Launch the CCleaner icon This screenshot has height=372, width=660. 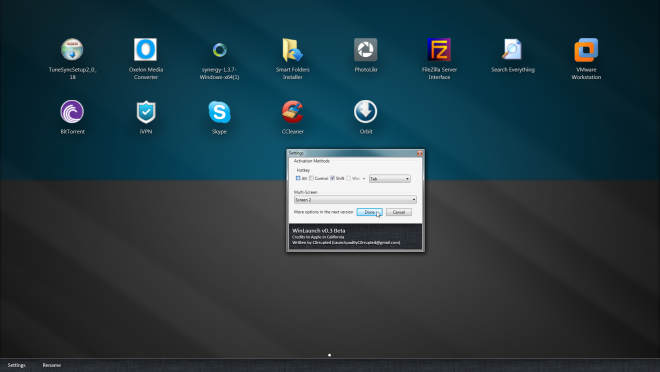pos(293,112)
